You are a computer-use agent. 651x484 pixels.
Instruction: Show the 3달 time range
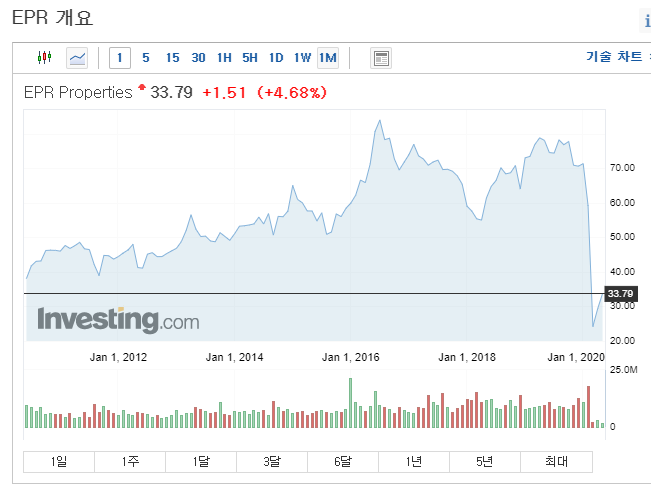[x=272, y=462]
